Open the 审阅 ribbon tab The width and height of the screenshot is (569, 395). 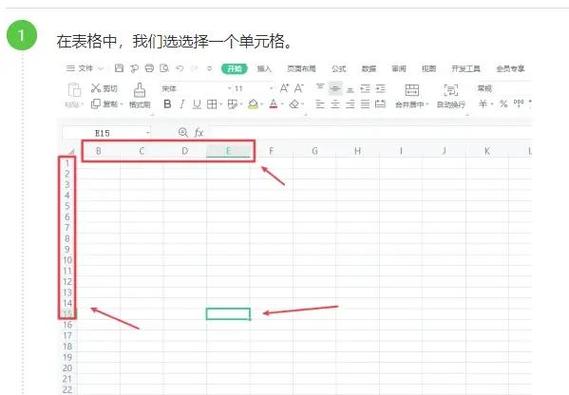tap(398, 69)
